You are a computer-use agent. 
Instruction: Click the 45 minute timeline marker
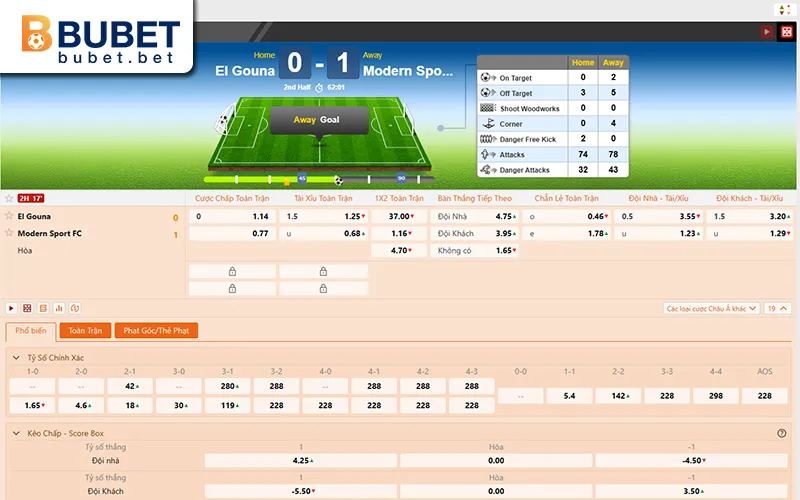tap(302, 179)
